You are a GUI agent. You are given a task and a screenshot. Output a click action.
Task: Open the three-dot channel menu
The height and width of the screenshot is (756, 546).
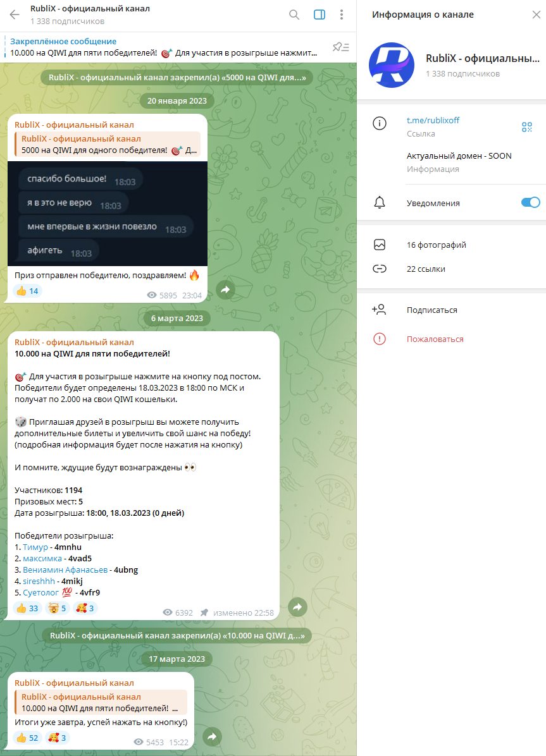click(341, 15)
